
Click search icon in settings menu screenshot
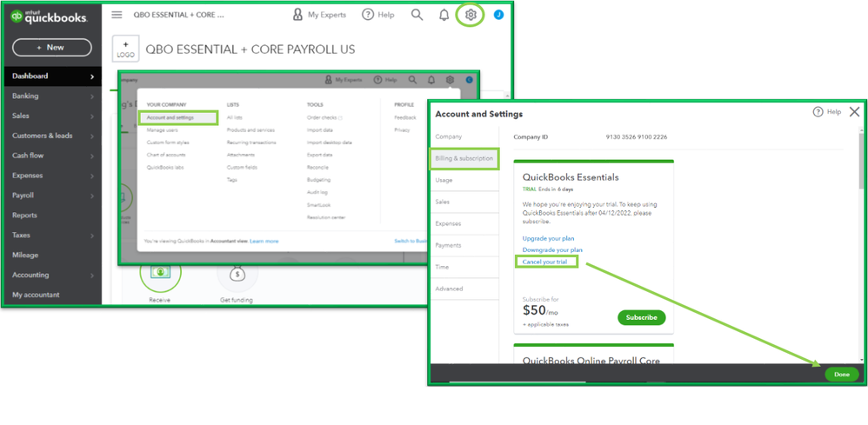pos(412,80)
